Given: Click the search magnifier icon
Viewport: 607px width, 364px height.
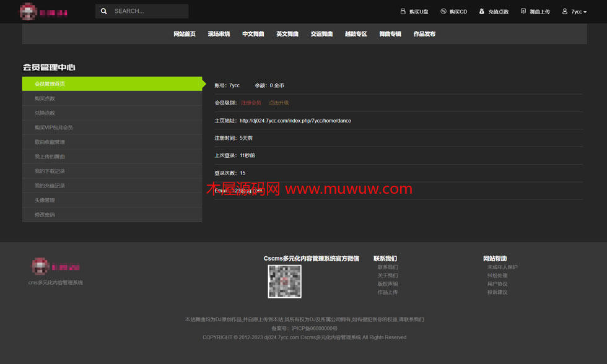Looking at the screenshot, I should [104, 11].
